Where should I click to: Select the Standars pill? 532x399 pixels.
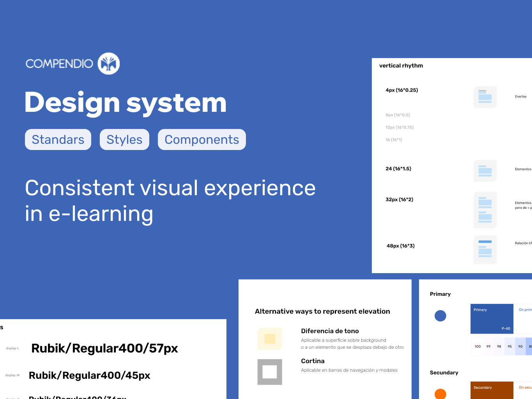tap(58, 139)
